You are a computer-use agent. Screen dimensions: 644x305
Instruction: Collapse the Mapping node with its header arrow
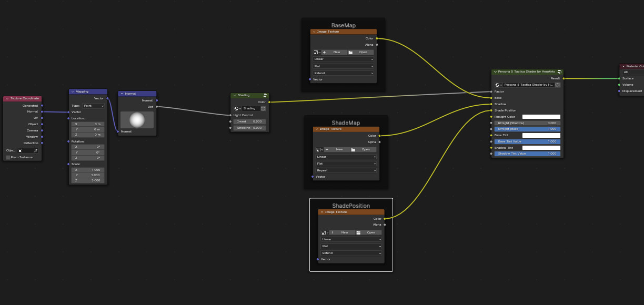click(73, 91)
